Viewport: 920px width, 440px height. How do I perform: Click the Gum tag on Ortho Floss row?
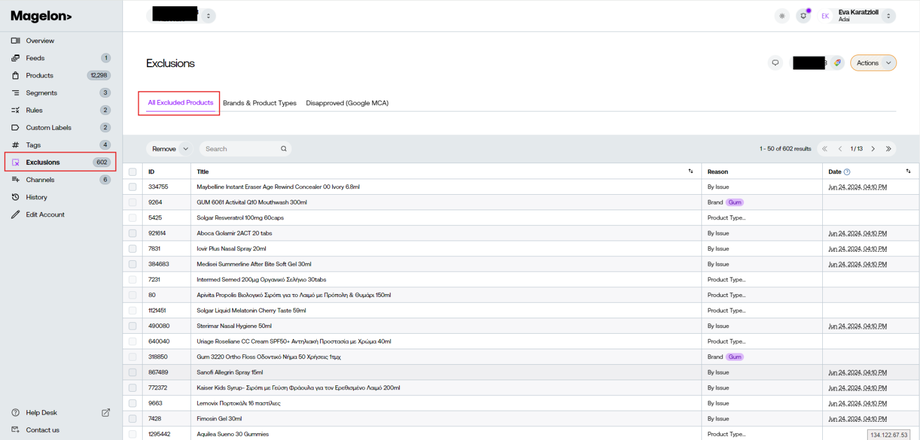pyautogui.click(x=734, y=357)
